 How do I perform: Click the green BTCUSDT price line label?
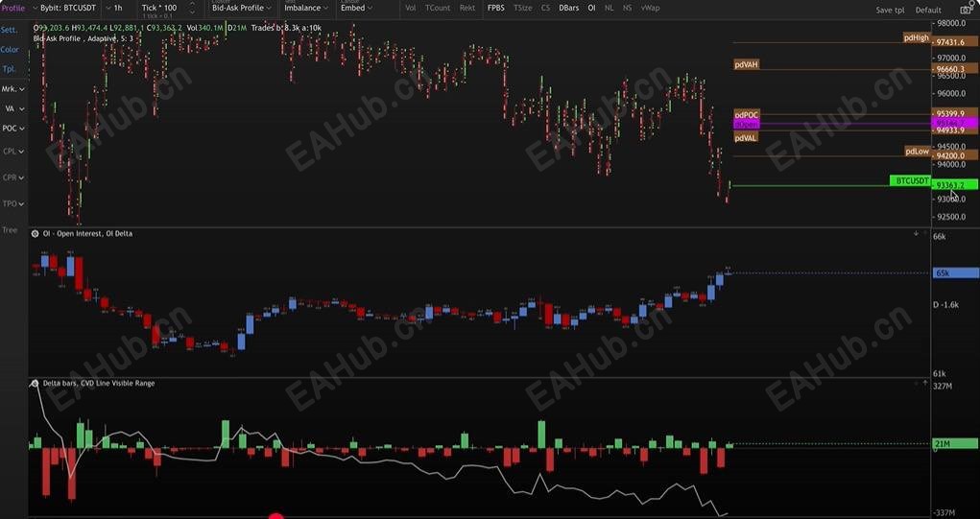(x=910, y=180)
